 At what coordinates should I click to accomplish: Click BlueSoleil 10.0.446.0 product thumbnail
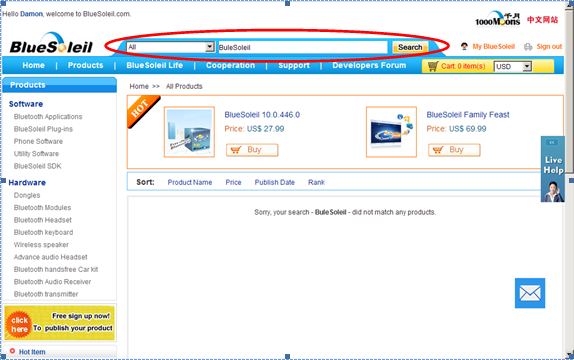point(189,132)
